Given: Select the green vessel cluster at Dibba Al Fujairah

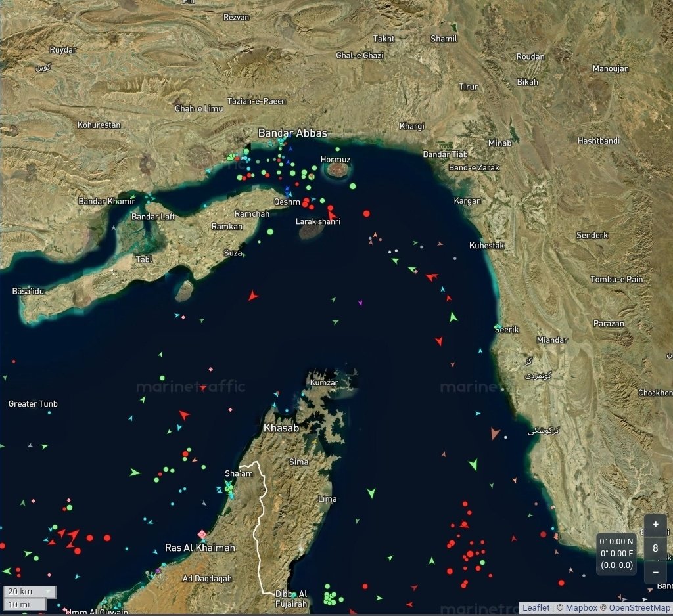Looking at the screenshot, I should coord(331,597).
